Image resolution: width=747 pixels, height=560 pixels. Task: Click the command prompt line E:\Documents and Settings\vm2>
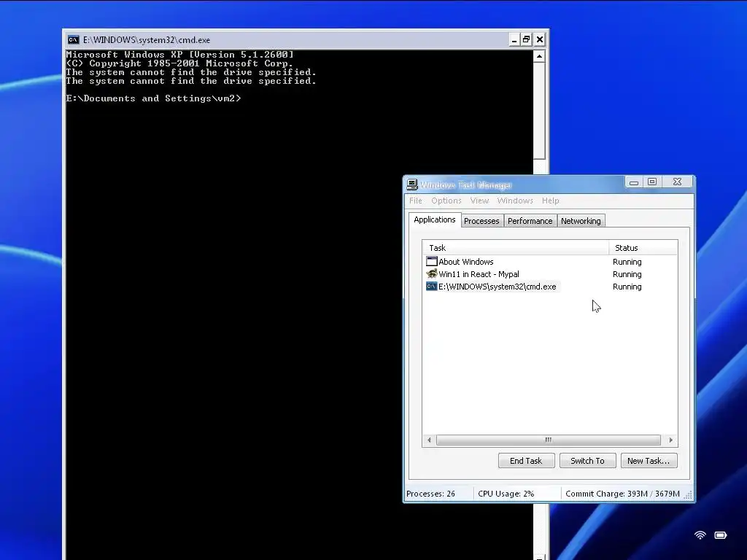click(153, 98)
